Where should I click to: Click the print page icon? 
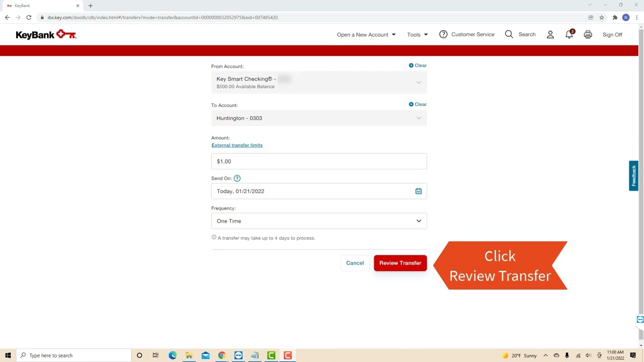click(x=588, y=35)
